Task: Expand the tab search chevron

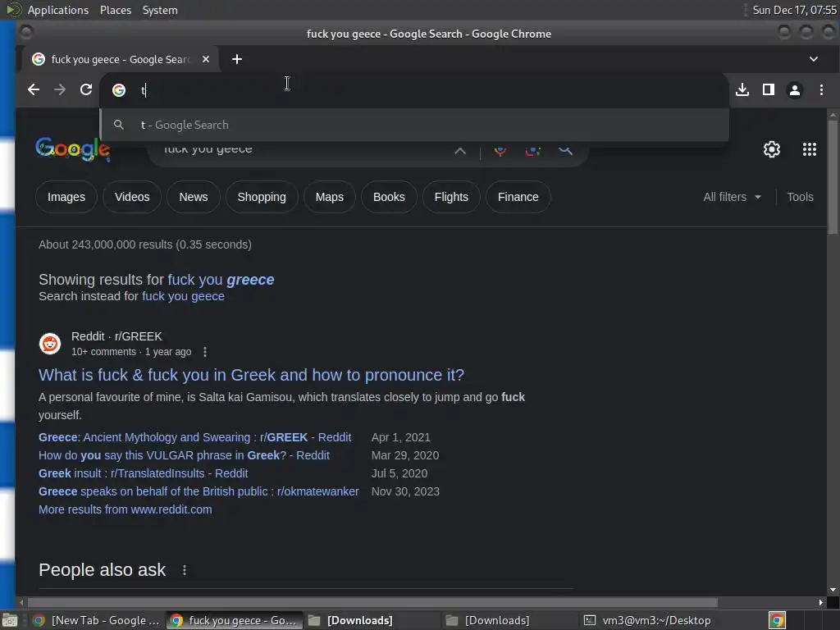Action: [x=813, y=59]
